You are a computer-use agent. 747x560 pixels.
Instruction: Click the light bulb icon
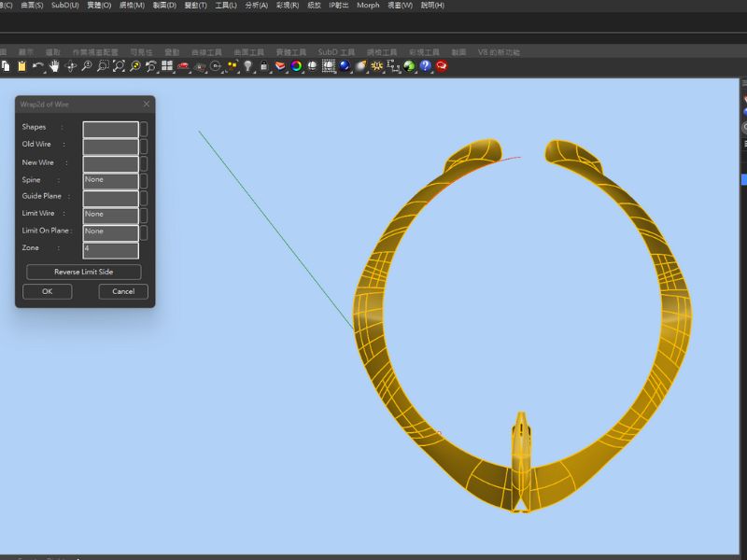click(248, 66)
